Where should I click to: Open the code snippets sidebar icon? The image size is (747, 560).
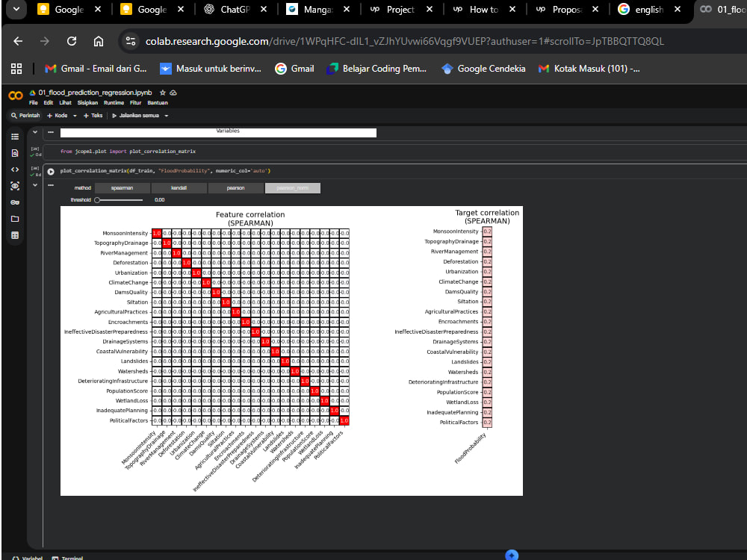point(15,169)
